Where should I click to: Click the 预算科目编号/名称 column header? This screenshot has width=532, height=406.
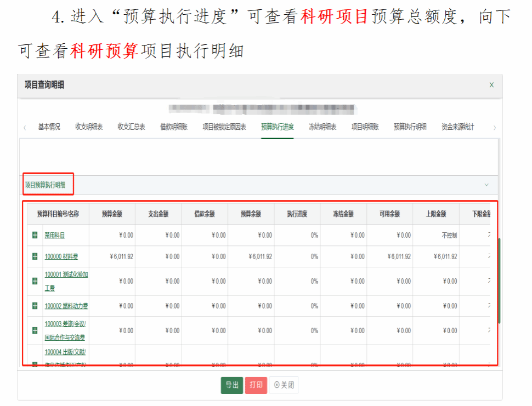58,214
